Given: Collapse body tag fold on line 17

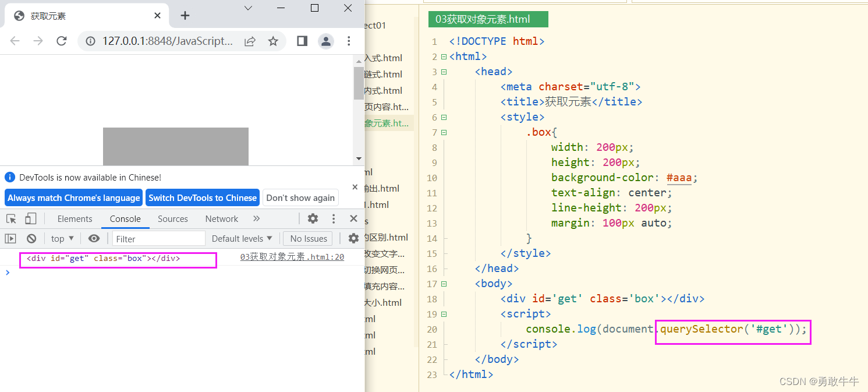Looking at the screenshot, I should click(x=444, y=284).
